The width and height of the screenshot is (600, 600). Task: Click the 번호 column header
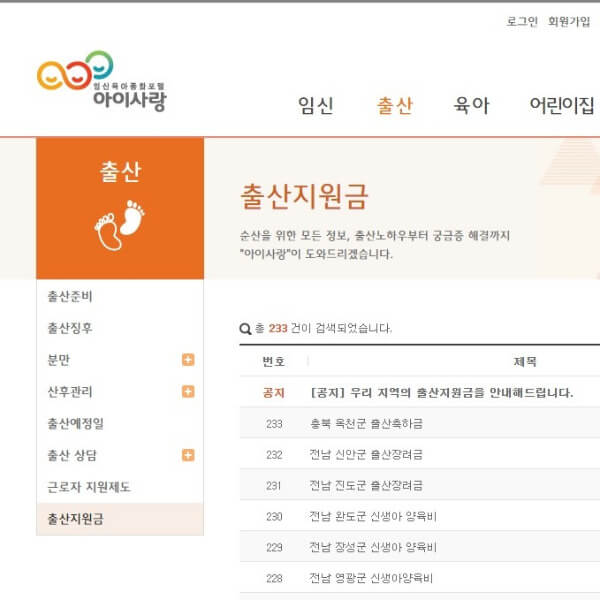tap(274, 362)
